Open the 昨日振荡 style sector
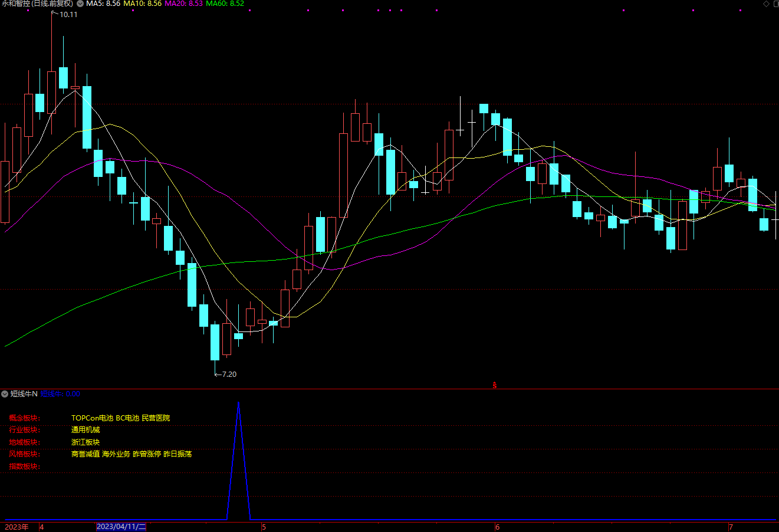This screenshot has height=532, width=779. (178, 454)
